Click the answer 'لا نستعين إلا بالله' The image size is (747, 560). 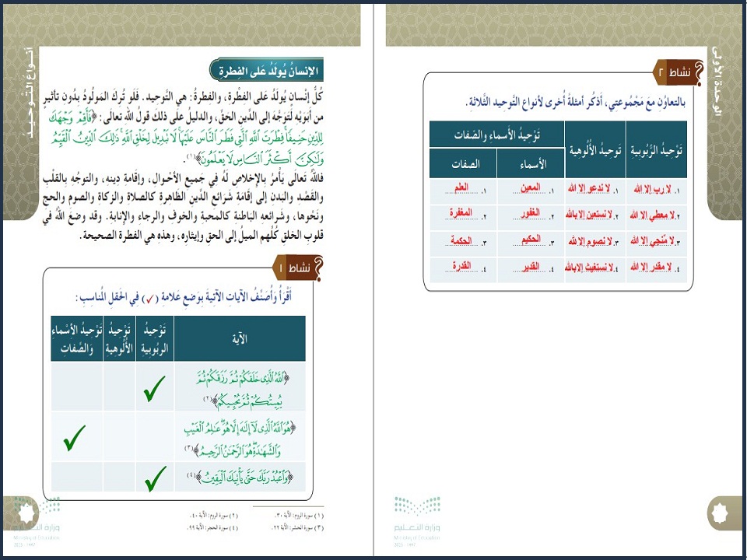coord(589,215)
